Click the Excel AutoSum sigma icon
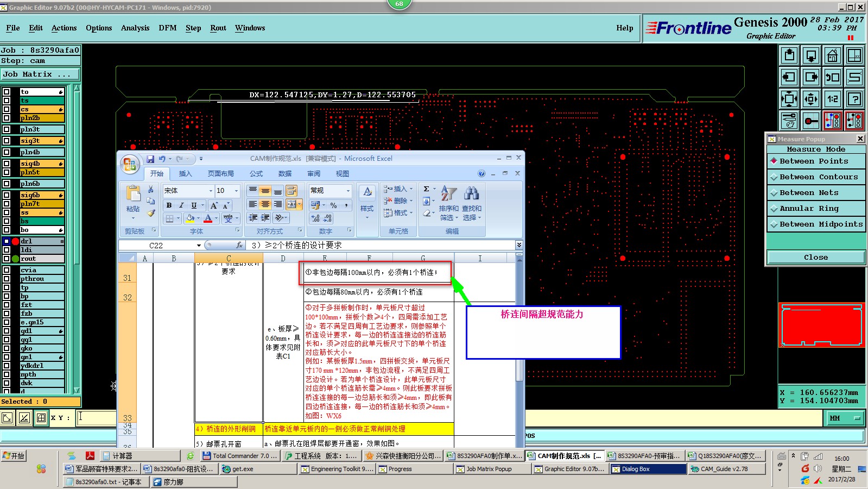Viewport: 868px width, 489px height. [427, 189]
